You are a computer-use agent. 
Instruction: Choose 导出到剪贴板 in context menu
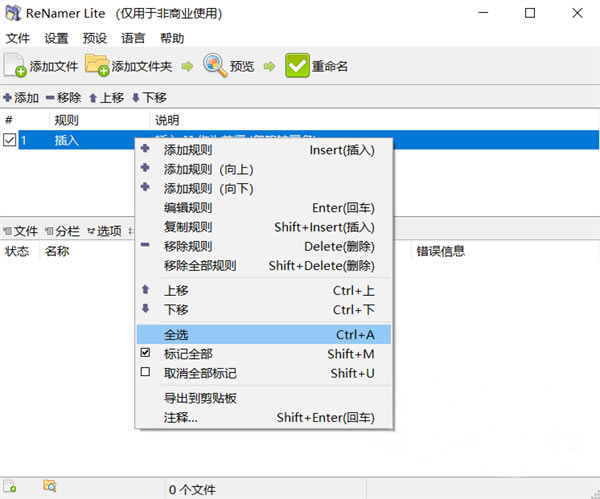(264, 398)
